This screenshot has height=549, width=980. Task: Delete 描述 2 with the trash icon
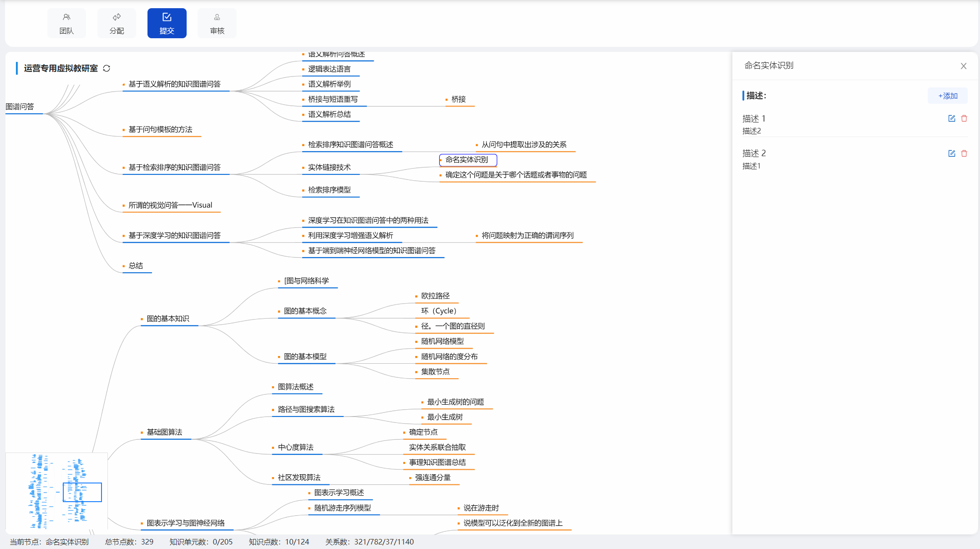[x=964, y=153]
